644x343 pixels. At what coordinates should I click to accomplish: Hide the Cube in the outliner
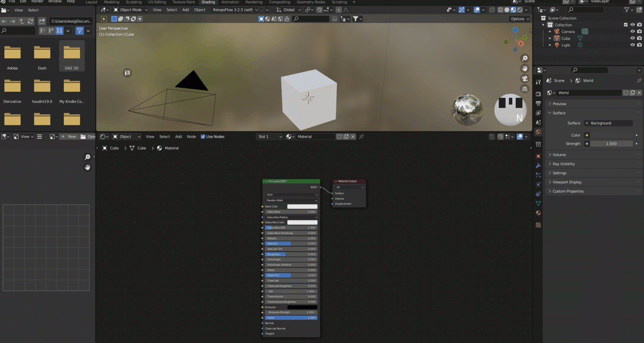tap(633, 38)
